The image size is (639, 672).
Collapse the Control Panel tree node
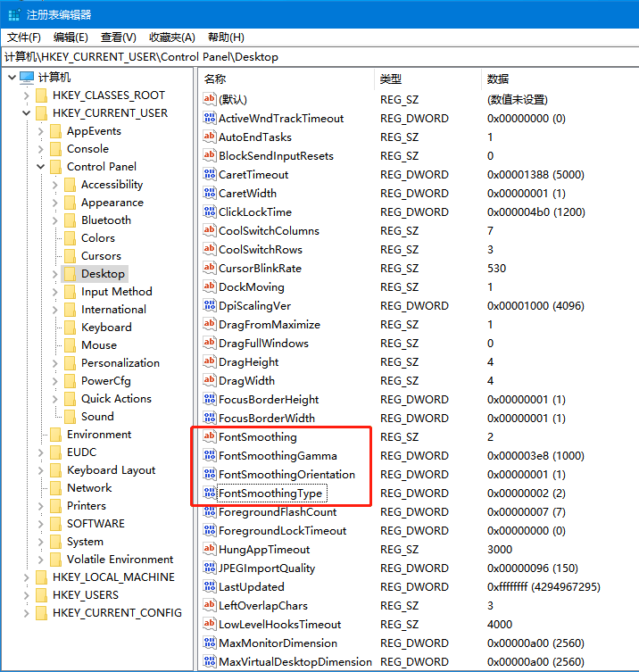point(41,167)
